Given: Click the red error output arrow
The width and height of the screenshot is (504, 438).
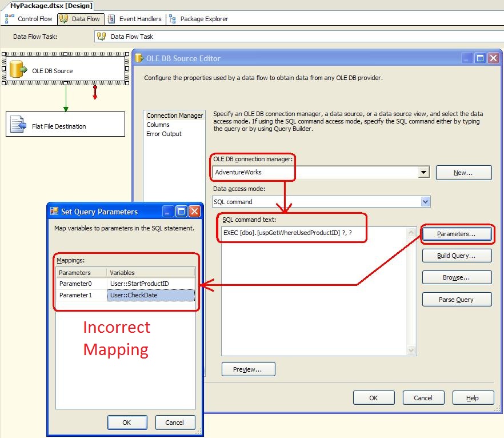Looking at the screenshot, I should [x=95, y=91].
